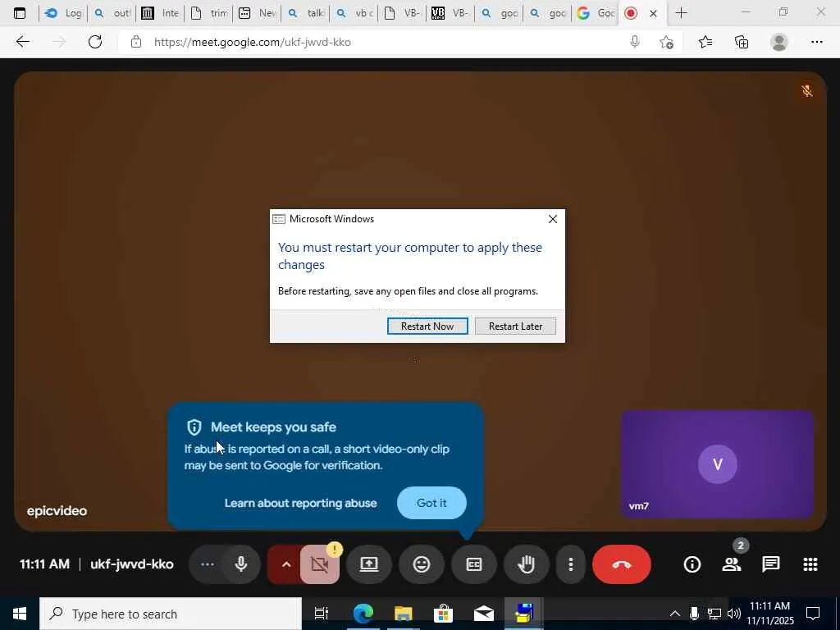Show hidden system tray icons

click(x=675, y=614)
